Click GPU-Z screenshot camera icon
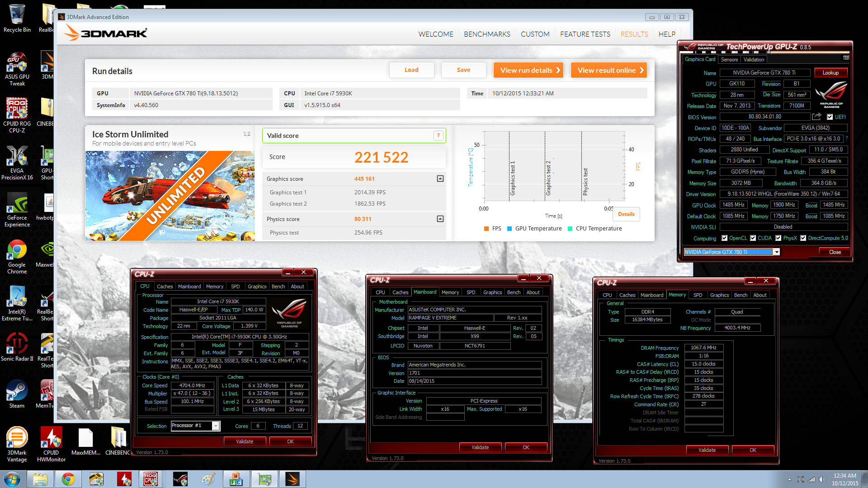 click(846, 58)
